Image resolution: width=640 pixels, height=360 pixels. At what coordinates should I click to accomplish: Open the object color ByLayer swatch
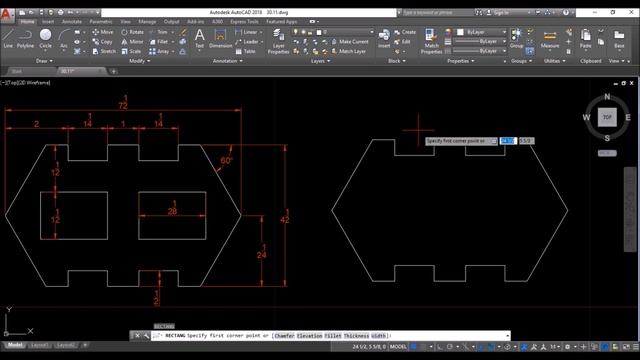(x=460, y=32)
